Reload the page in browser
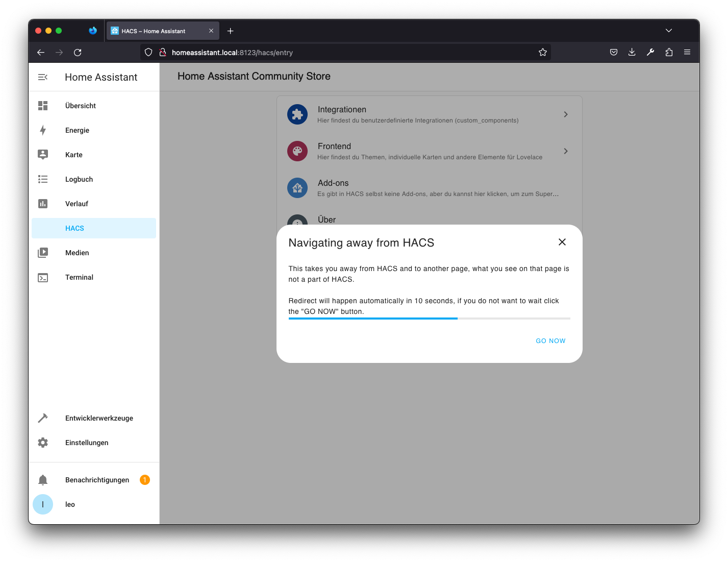 pyautogui.click(x=78, y=52)
